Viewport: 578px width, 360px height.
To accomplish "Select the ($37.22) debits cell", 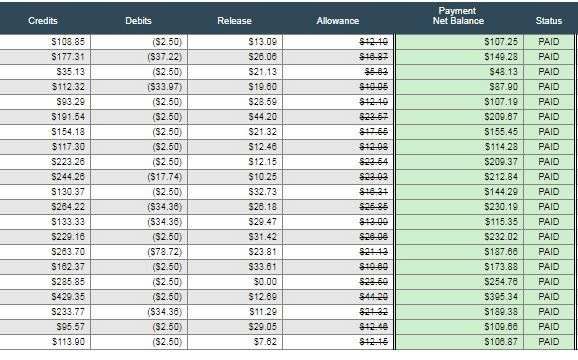I will [x=139, y=57].
